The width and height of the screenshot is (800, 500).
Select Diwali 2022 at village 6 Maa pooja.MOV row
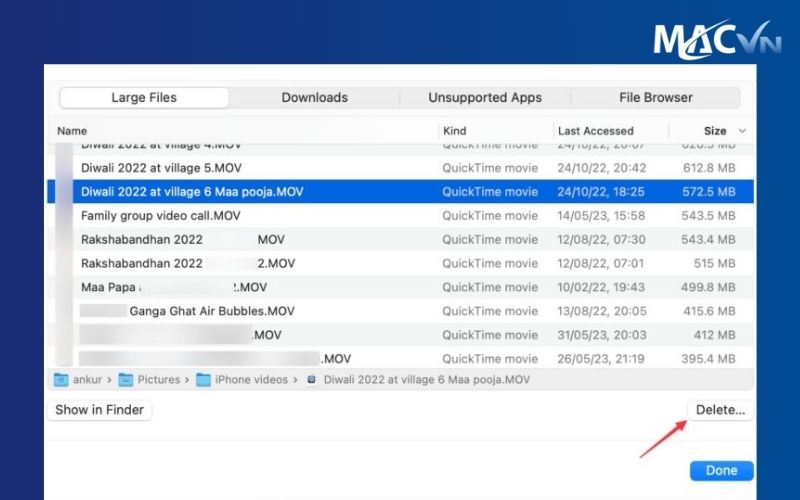400,192
